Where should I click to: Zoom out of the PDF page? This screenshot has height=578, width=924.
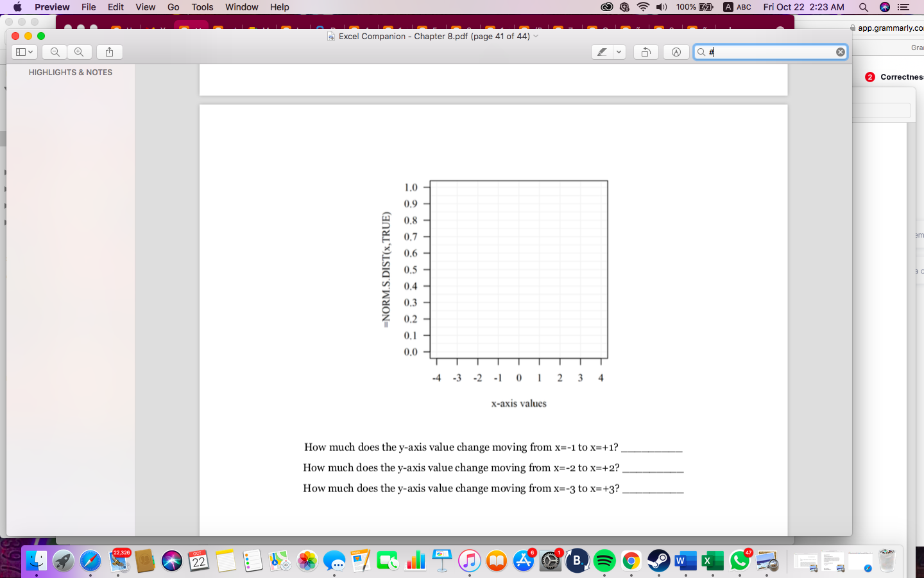point(55,52)
